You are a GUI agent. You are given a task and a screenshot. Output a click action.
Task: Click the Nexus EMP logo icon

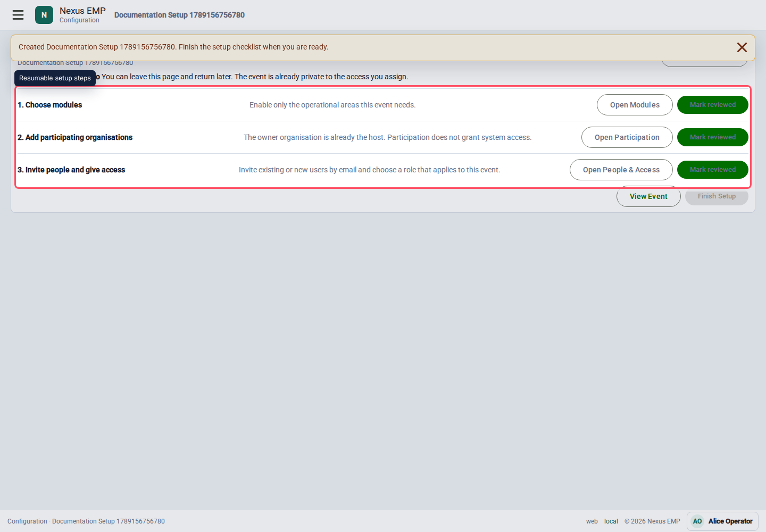click(44, 15)
